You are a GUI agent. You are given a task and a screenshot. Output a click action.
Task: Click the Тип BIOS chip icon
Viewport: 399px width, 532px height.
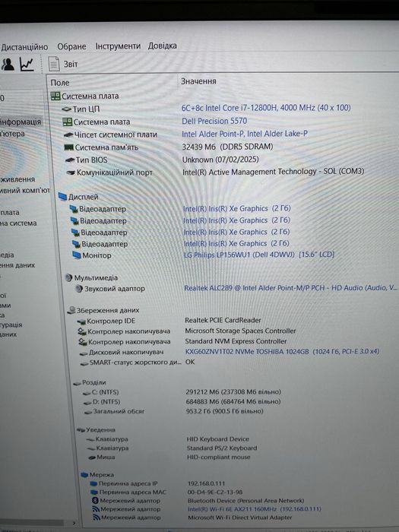[x=70, y=160]
